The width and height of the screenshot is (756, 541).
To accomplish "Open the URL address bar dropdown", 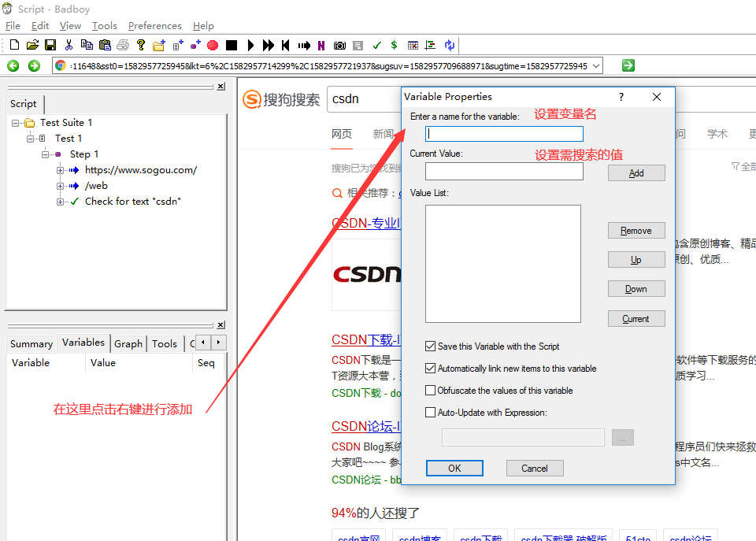I will point(596,65).
